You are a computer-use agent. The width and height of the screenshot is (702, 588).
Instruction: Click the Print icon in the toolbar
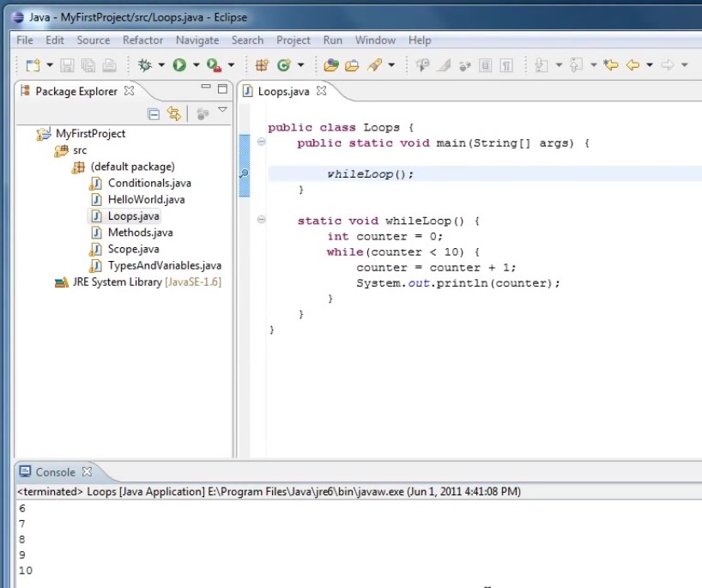pyautogui.click(x=109, y=65)
